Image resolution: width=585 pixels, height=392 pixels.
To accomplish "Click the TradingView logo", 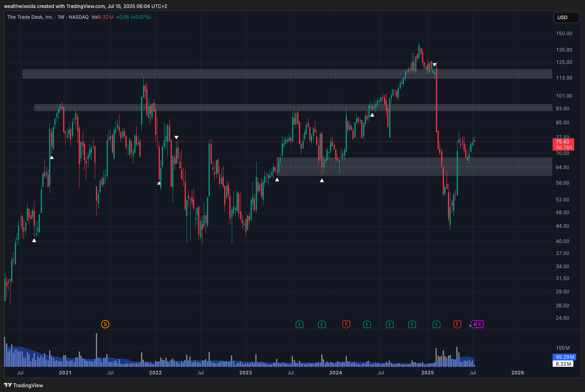I will (x=23, y=385).
